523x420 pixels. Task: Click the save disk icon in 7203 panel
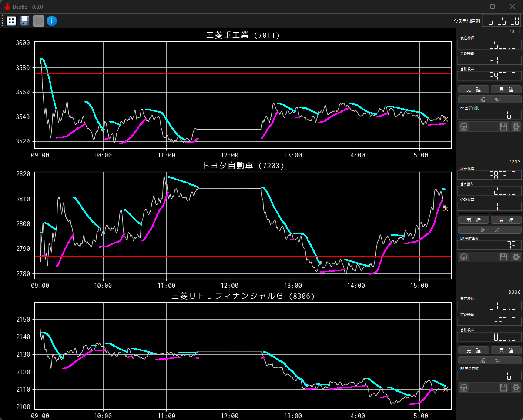click(x=504, y=257)
